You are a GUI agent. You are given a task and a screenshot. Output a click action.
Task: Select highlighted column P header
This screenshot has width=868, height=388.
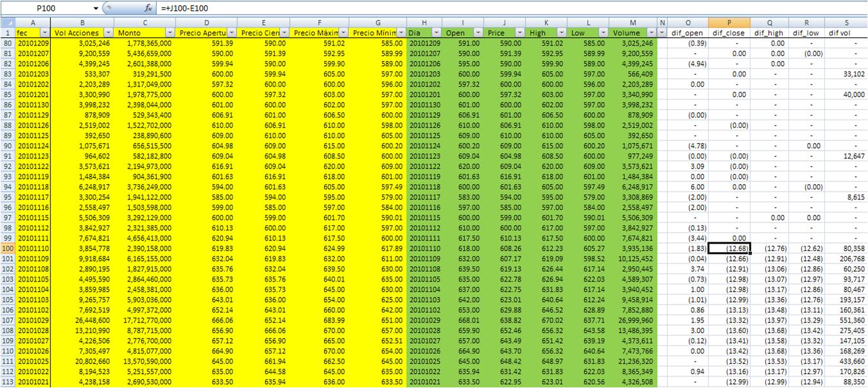point(729,22)
